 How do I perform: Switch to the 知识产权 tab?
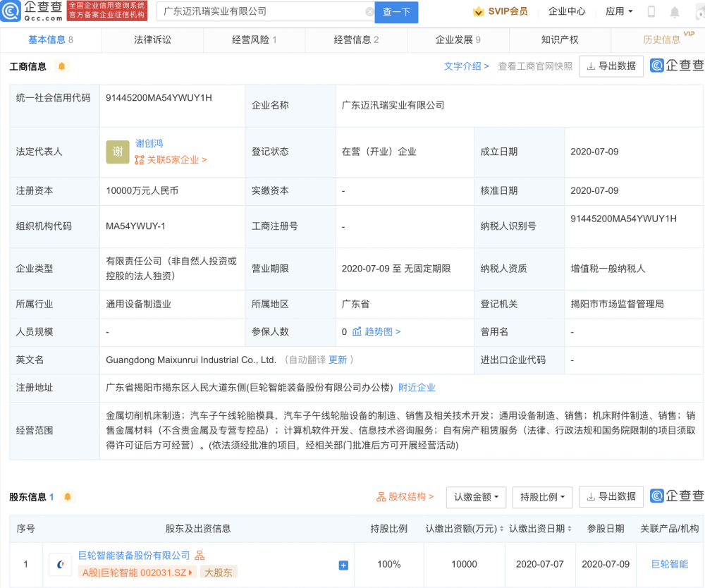pos(560,39)
